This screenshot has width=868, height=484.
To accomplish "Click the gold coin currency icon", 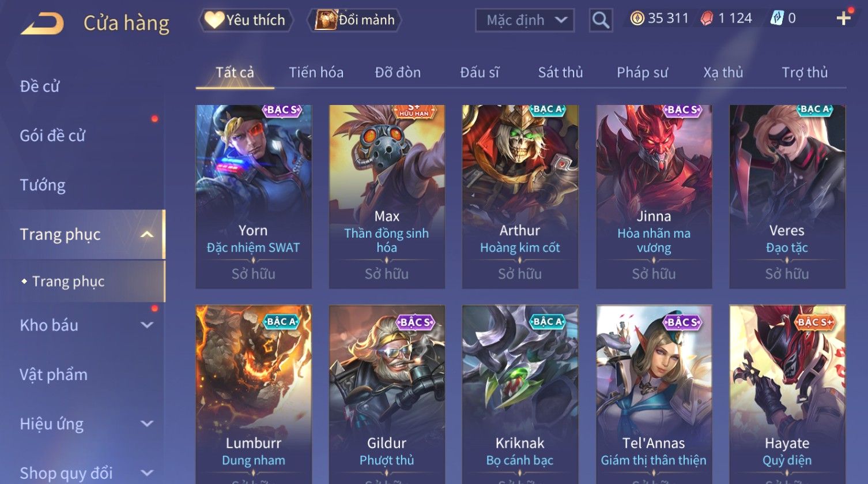I will pos(637,19).
